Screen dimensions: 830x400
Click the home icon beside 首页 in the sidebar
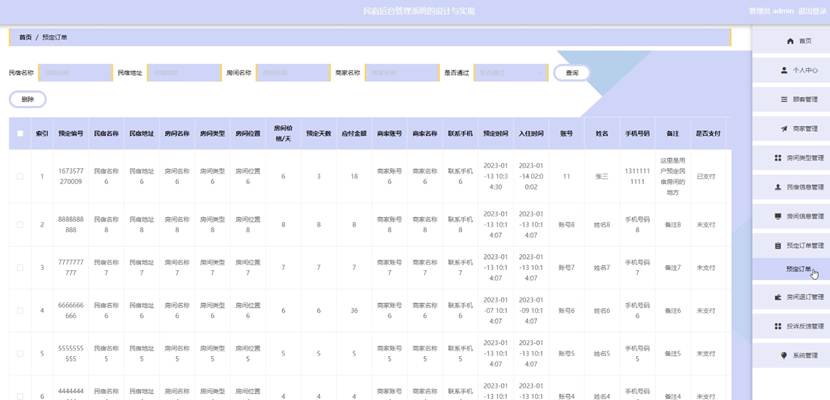[790, 41]
